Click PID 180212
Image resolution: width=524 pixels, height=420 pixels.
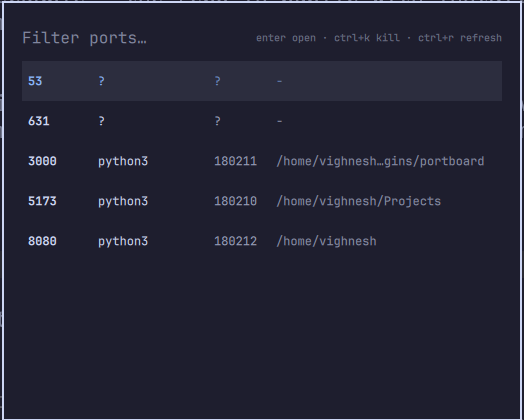(235, 242)
